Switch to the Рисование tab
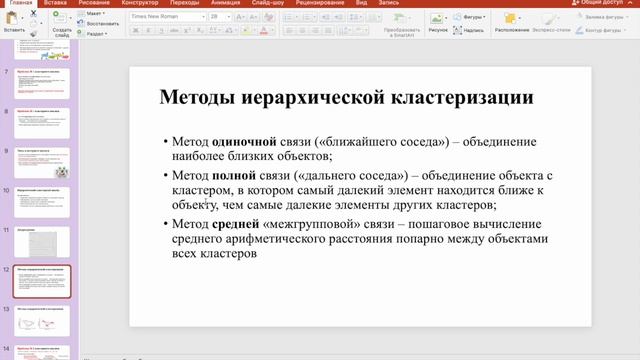This screenshot has width=640, height=360. pyautogui.click(x=94, y=3)
